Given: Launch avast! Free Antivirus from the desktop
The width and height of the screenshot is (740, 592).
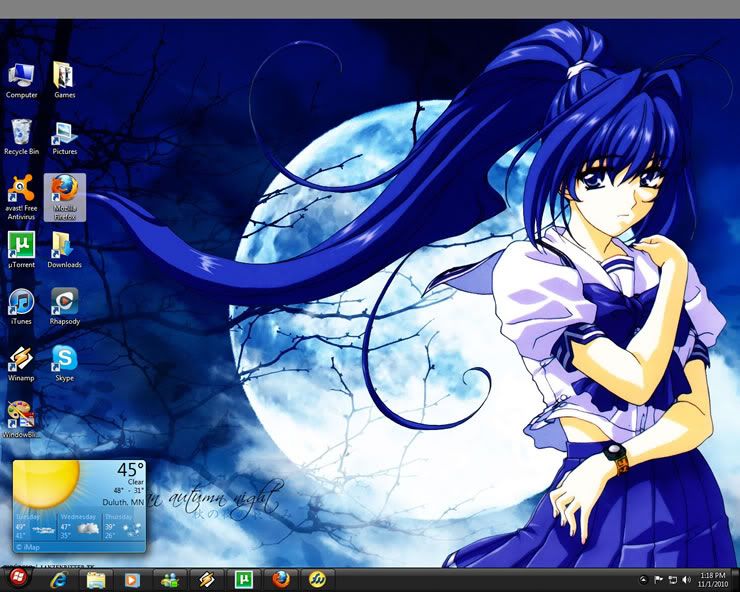Looking at the screenshot, I should click(x=21, y=197).
